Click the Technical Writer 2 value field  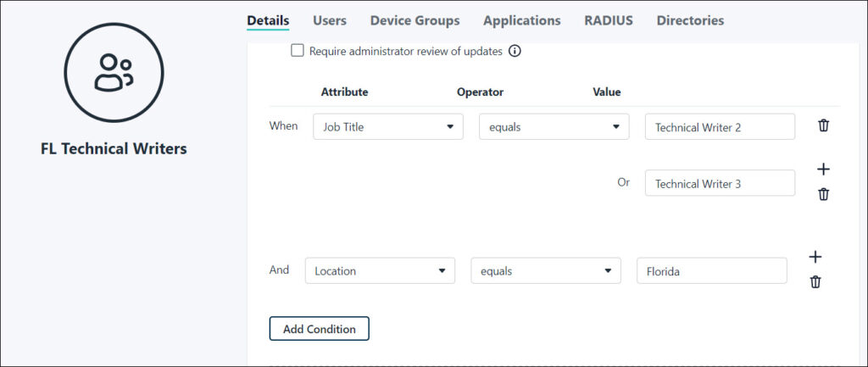click(x=719, y=127)
